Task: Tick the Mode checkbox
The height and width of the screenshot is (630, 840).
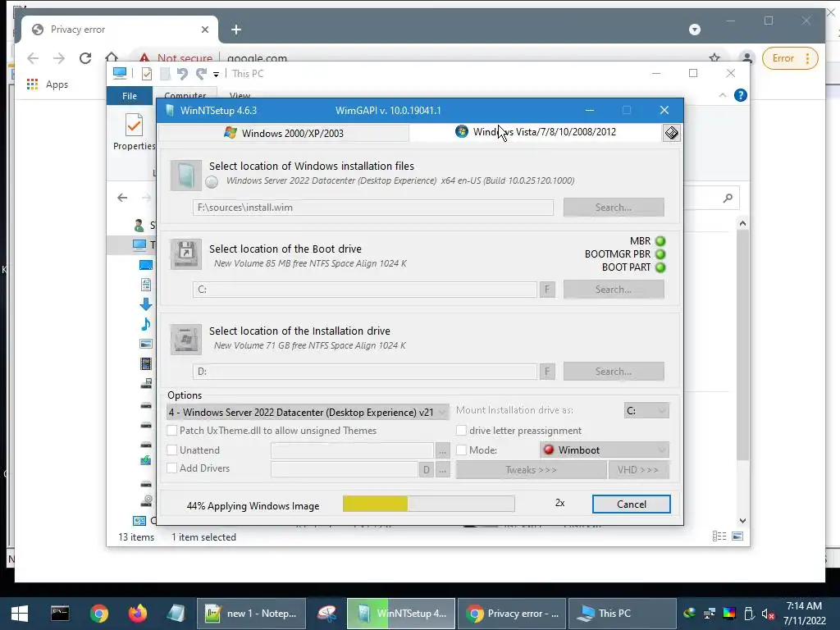Action: pyautogui.click(x=461, y=450)
